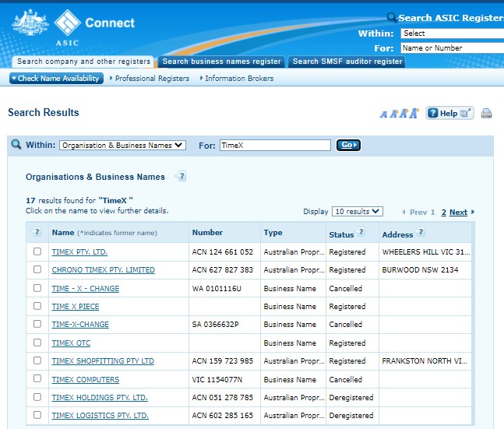Open TIMEX OTC details
Image resolution: width=504 pixels, height=429 pixels.
click(71, 343)
